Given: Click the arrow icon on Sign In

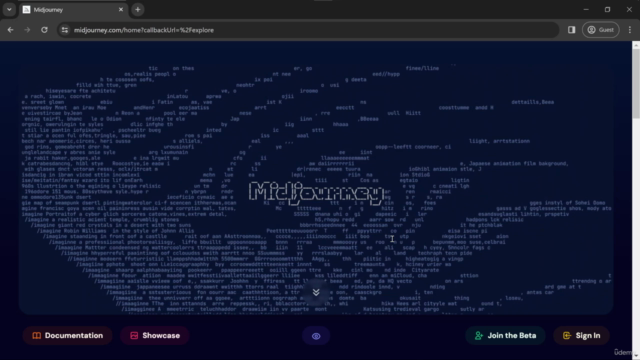Looking at the screenshot, I should coord(567,336).
